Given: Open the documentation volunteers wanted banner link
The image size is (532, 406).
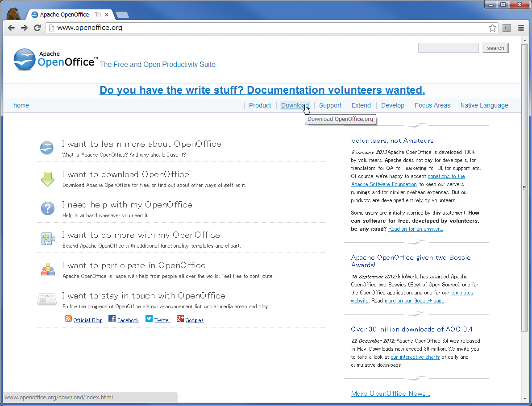Looking at the screenshot, I should [262, 90].
